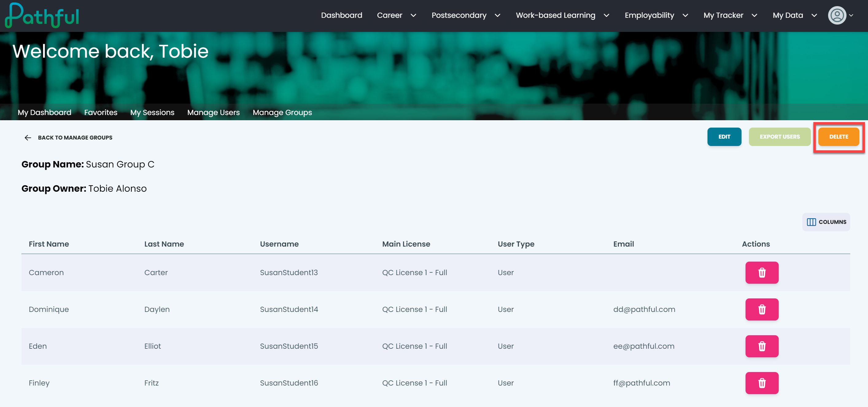Click the back arrow icon
The width and height of the screenshot is (868, 407).
[x=28, y=137]
